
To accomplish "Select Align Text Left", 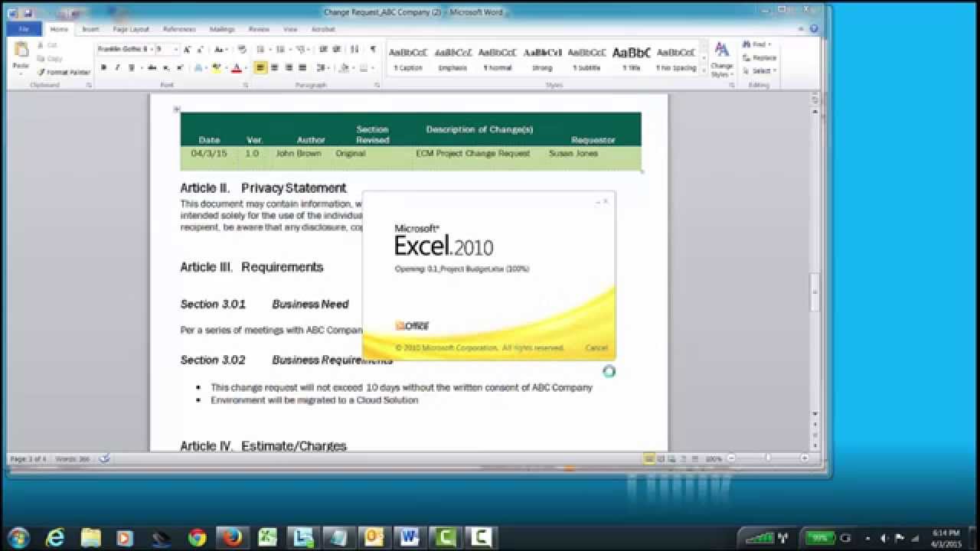I will tap(260, 68).
